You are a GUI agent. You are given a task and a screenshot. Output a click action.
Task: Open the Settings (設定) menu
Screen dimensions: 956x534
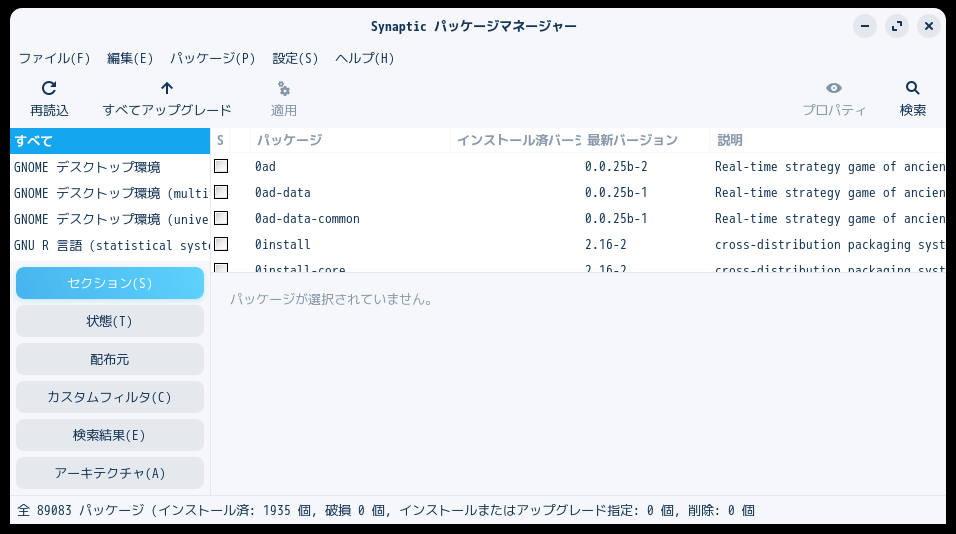click(295, 58)
